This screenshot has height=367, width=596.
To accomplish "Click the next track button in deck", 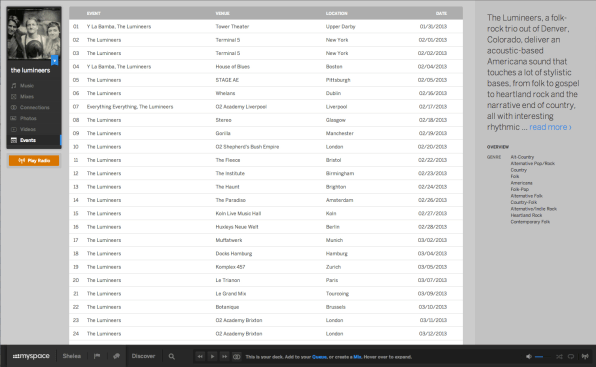I will [224, 356].
